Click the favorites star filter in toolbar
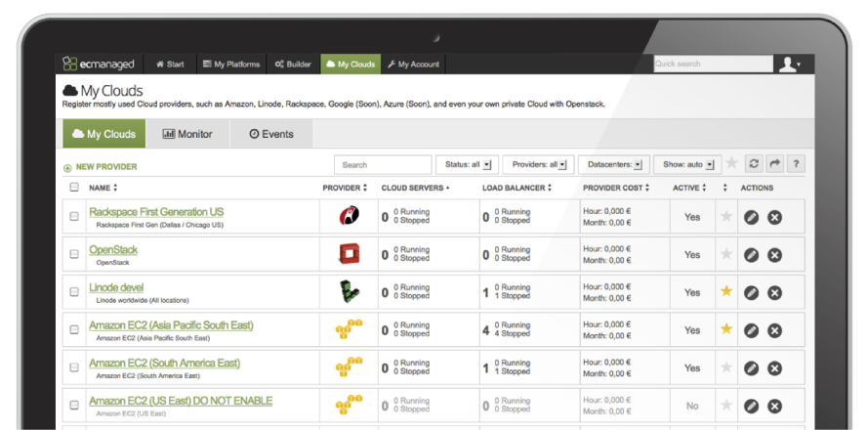868x430 pixels. coord(732,163)
